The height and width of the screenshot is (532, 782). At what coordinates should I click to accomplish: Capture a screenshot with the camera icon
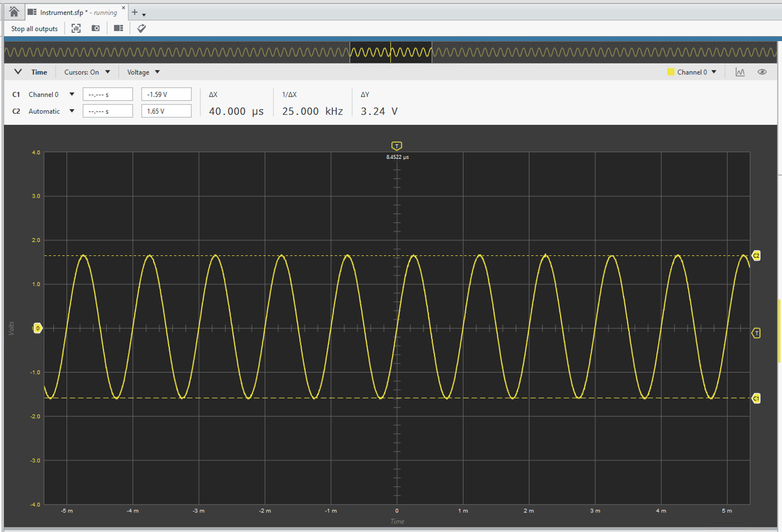tap(96, 28)
